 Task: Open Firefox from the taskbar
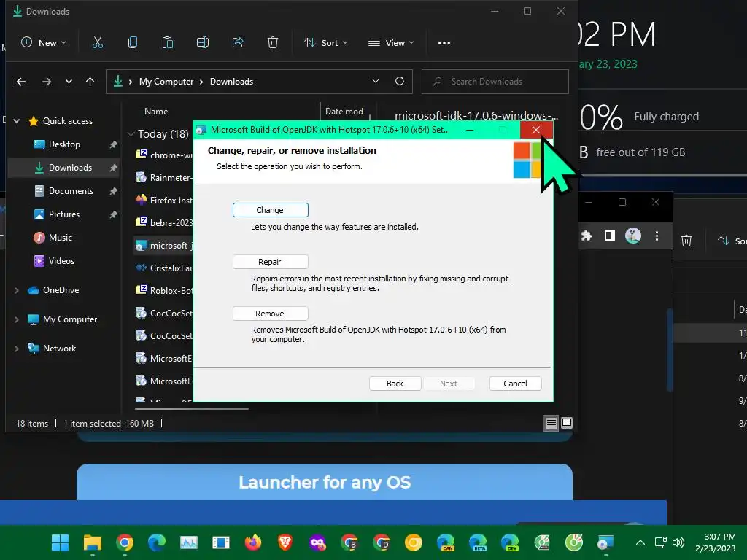[x=253, y=542]
